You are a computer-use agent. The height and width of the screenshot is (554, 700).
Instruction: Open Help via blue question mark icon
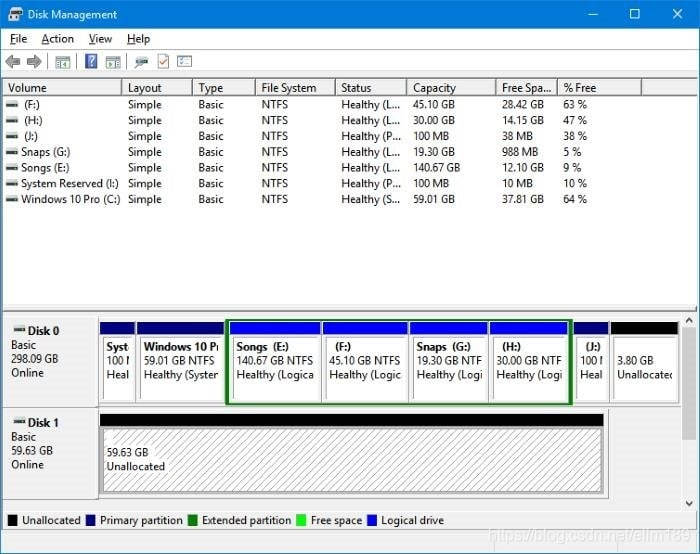pos(91,61)
